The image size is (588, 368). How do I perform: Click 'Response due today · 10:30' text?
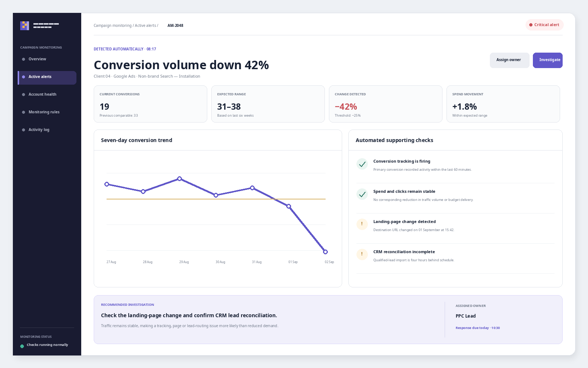pyautogui.click(x=478, y=328)
